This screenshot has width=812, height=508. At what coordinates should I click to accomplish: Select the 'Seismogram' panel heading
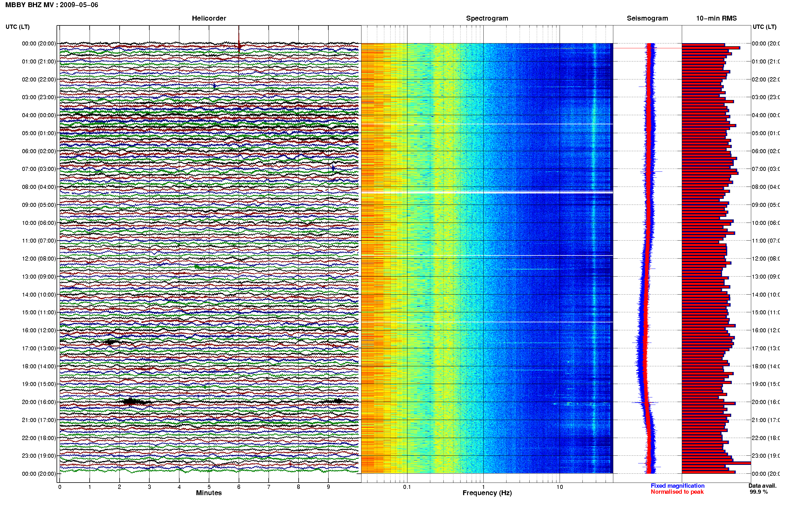[647, 19]
